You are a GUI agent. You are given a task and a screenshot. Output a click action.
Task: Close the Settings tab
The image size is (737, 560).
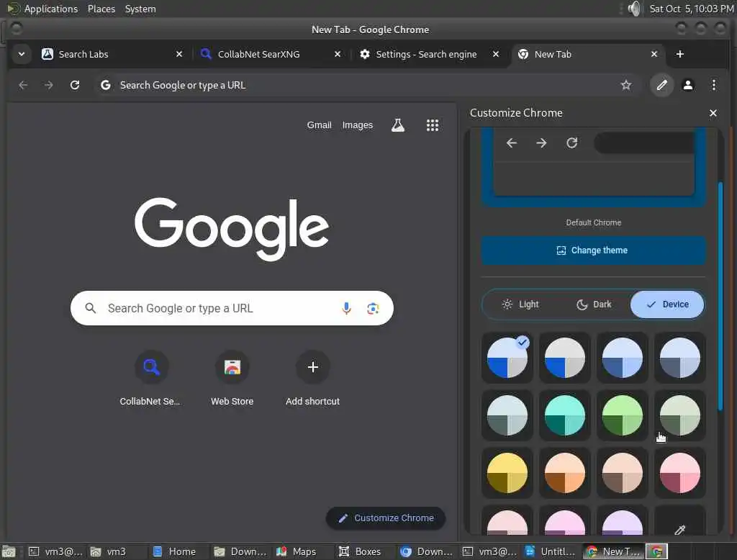point(496,54)
